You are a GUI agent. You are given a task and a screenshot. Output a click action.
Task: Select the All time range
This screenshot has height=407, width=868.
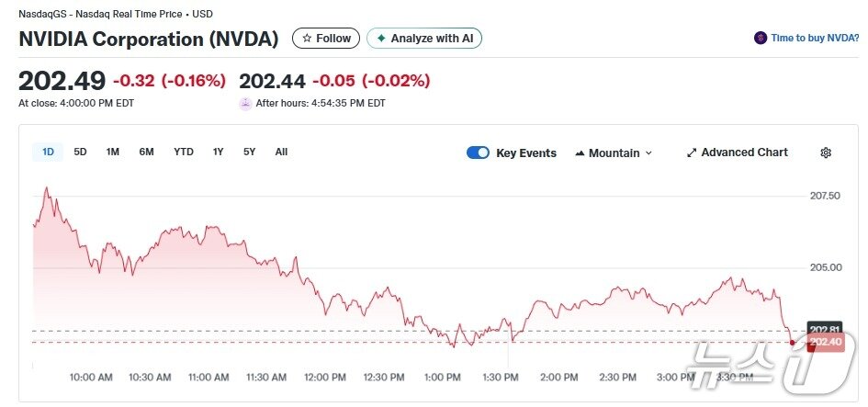coord(281,153)
